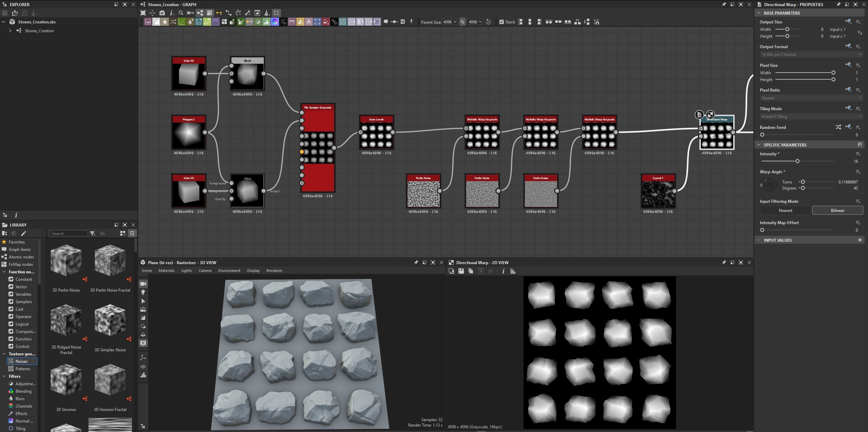Open the Parent Size width dropdown
868x432 pixels.
coord(450,22)
